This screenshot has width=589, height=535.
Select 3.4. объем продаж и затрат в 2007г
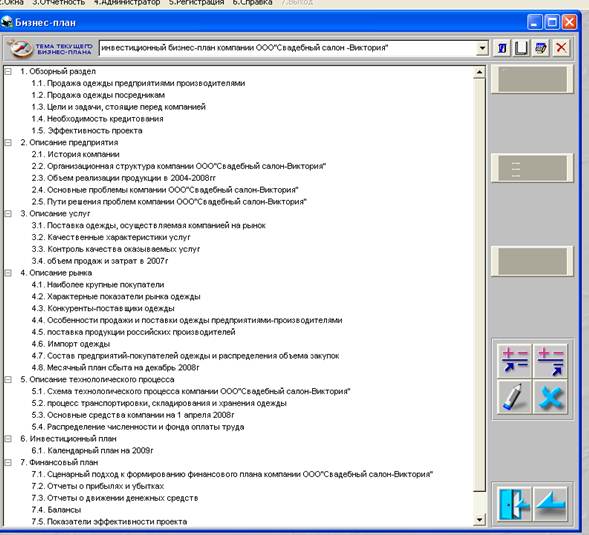pyautogui.click(x=100, y=261)
